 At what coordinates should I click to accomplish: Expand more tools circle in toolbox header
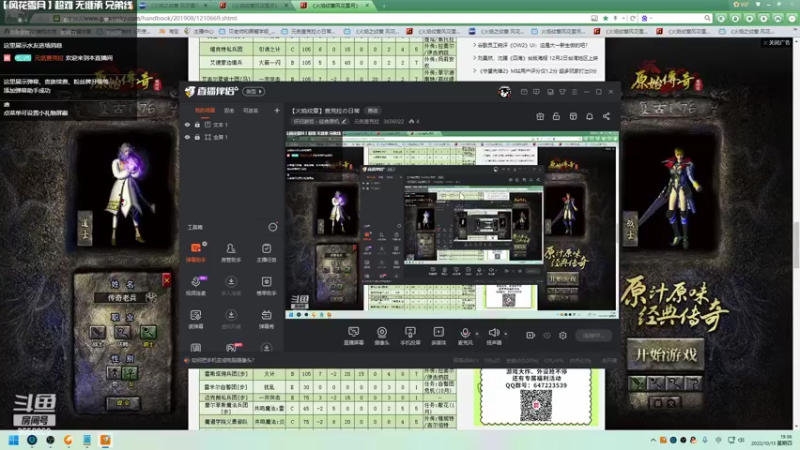pyautogui.click(x=273, y=227)
